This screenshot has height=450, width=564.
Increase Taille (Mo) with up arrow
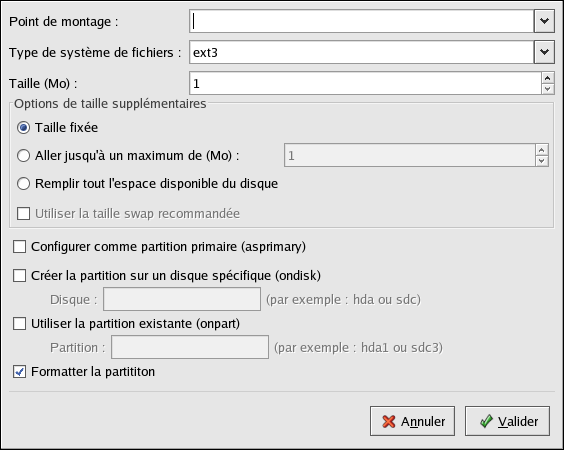[x=547, y=78]
